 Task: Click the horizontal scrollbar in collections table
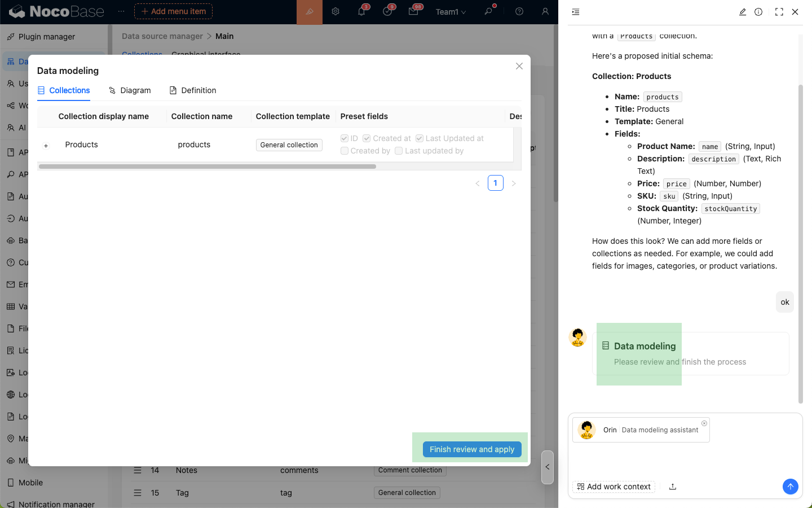pyautogui.click(x=207, y=167)
